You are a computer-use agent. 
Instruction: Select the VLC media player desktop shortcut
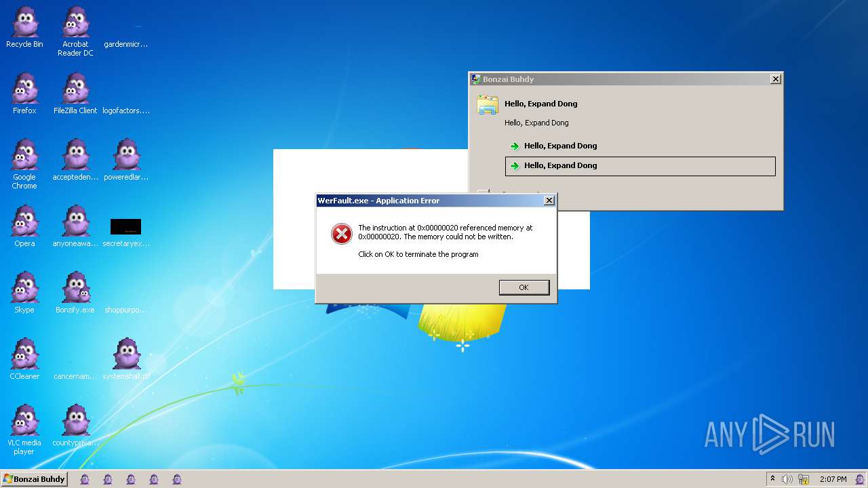[x=24, y=430]
